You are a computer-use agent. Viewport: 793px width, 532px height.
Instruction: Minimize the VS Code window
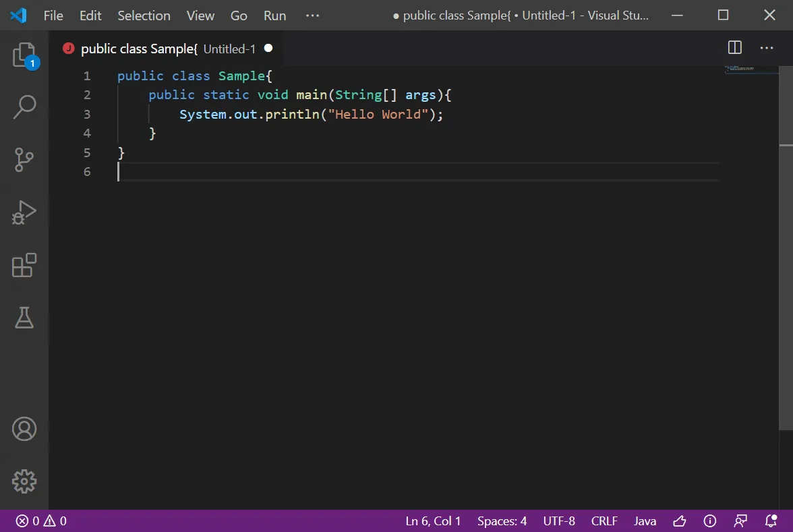[x=677, y=16]
